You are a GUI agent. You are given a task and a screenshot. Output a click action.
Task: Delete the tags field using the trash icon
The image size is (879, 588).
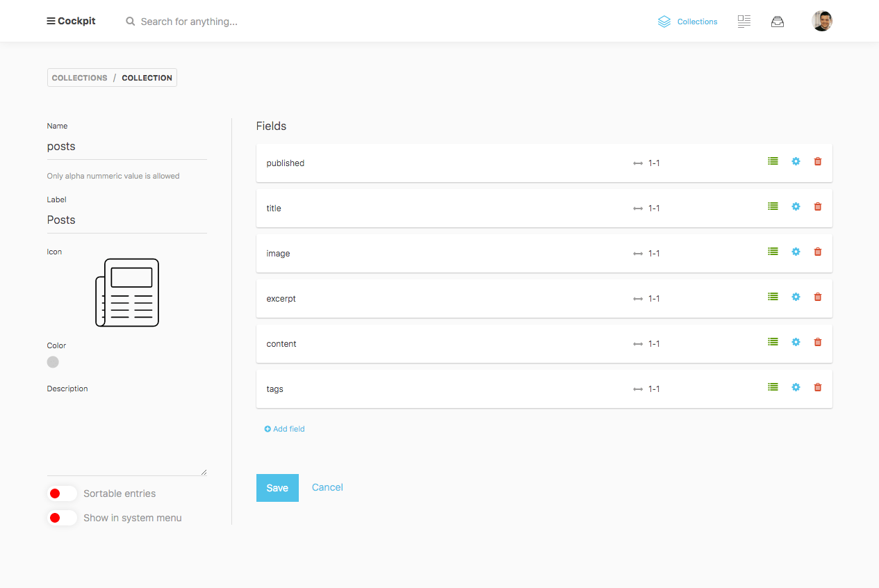pos(817,387)
